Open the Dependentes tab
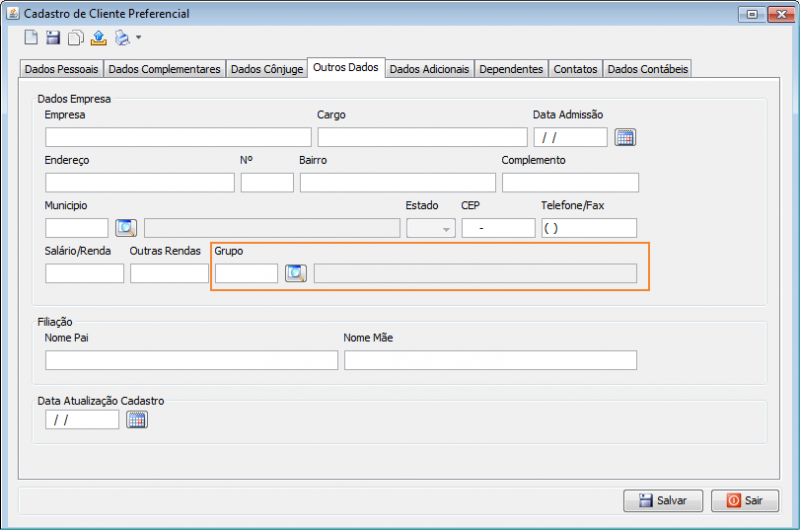 pyautogui.click(x=511, y=69)
